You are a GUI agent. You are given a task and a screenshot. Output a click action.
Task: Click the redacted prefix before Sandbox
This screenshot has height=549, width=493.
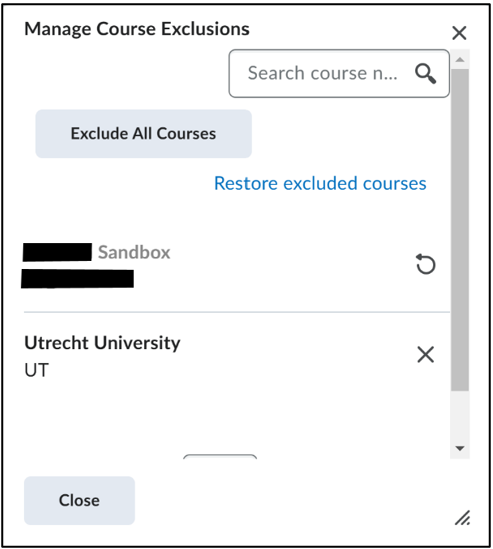[57, 252]
